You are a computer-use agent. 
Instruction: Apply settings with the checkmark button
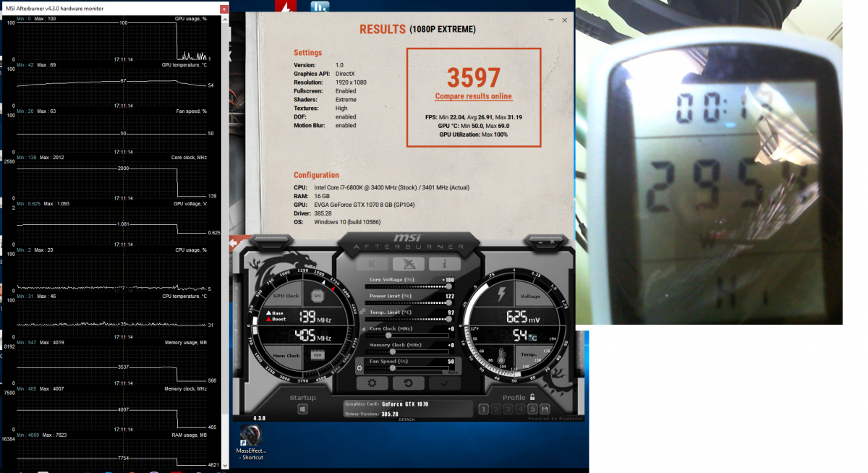tap(445, 383)
